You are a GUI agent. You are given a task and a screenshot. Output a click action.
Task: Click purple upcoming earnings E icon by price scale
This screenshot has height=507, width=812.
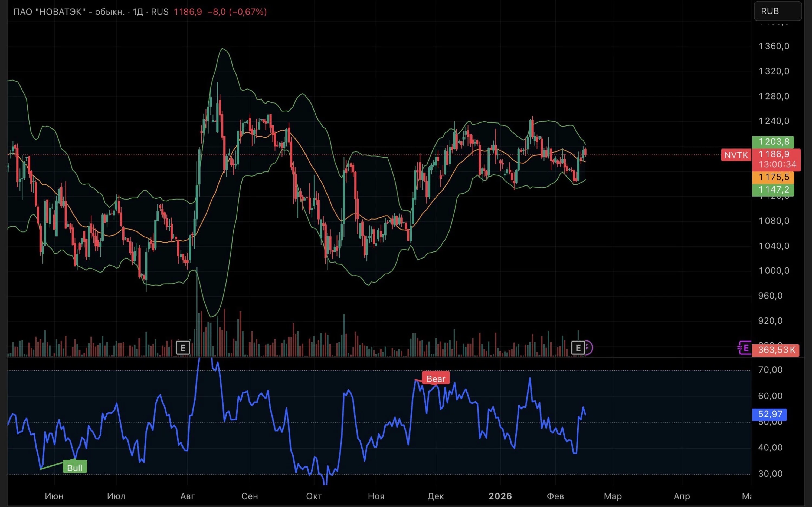(745, 348)
